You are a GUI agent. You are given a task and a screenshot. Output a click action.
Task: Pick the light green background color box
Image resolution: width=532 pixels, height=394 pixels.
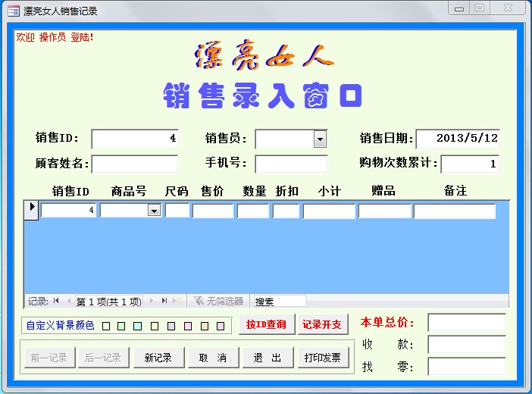point(120,326)
